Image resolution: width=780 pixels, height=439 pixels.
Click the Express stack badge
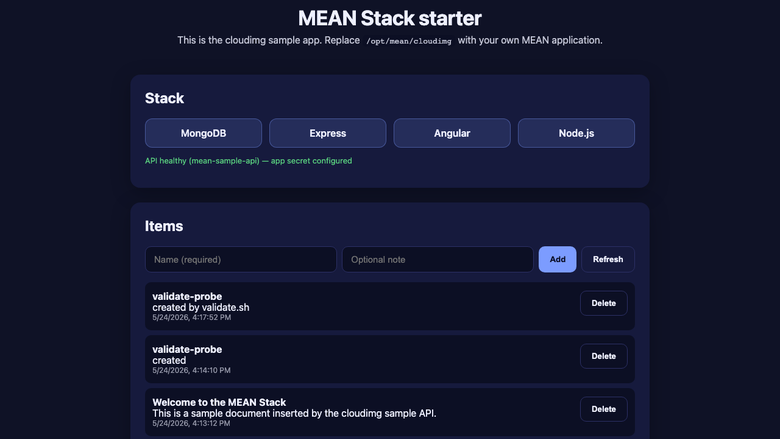(x=328, y=133)
